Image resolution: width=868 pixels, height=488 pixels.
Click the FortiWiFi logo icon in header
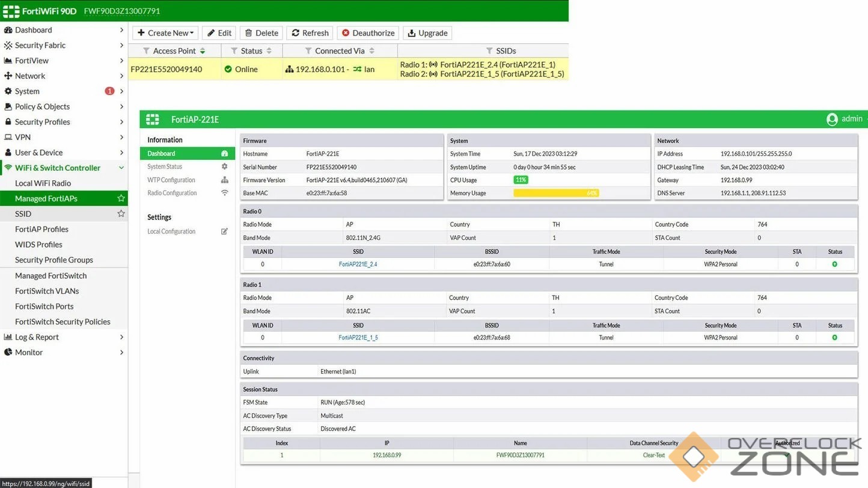[x=11, y=11]
